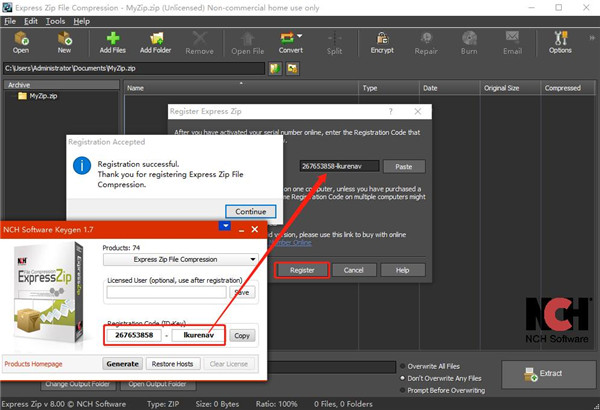This screenshot has height=410, width=600.
Task: Maximize the Express Zip main window
Action: (x=559, y=8)
